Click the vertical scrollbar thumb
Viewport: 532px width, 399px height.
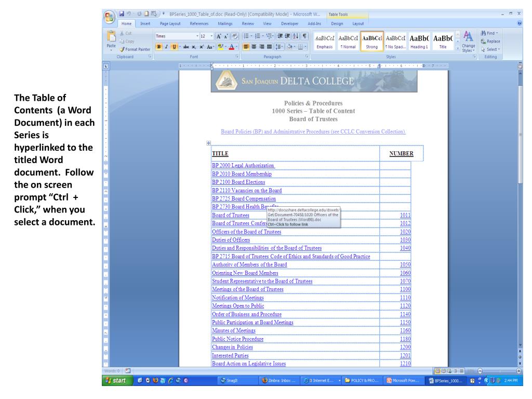[520, 134]
